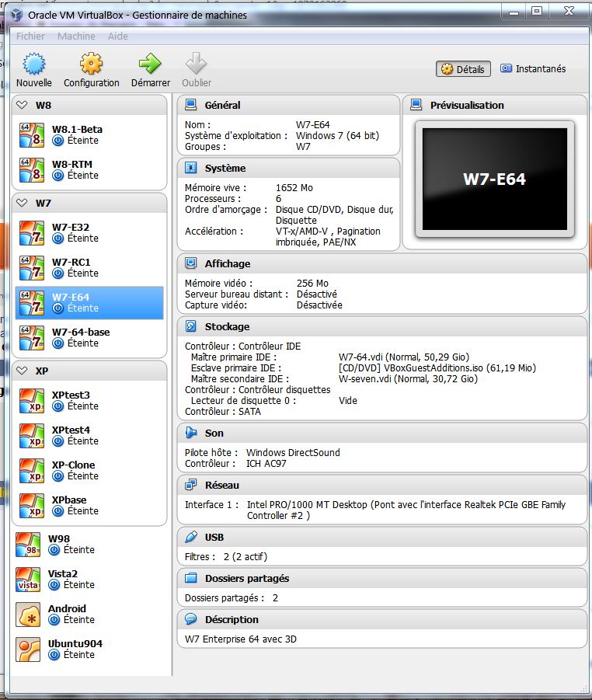This screenshot has width=592, height=700.
Task: Collapse the W8 machine group
Action: 22,105
